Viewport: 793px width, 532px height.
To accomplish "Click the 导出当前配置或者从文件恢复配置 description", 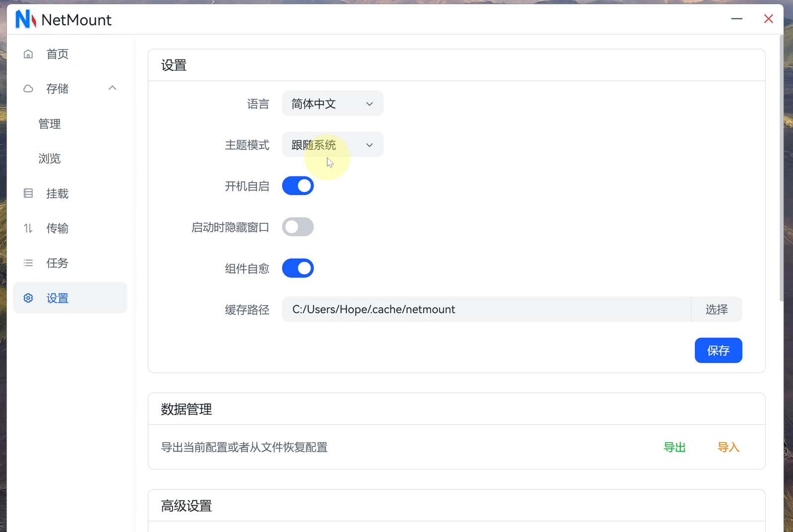I will 244,447.
